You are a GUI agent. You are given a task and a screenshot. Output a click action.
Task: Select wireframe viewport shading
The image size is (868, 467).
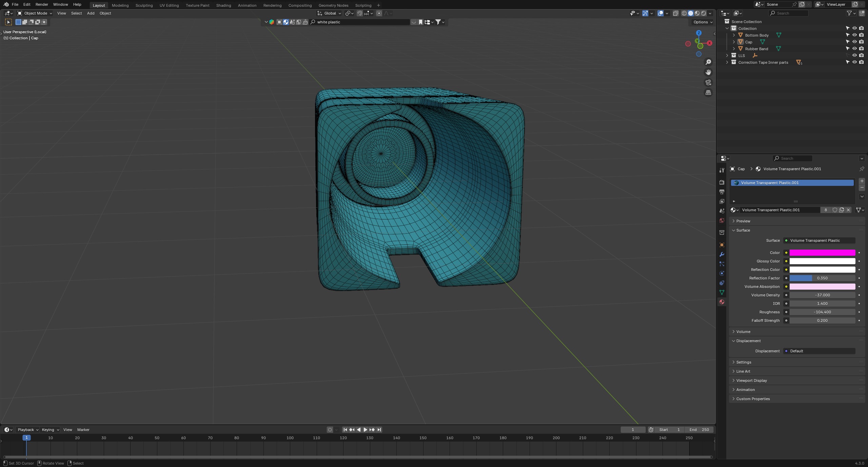tap(684, 13)
